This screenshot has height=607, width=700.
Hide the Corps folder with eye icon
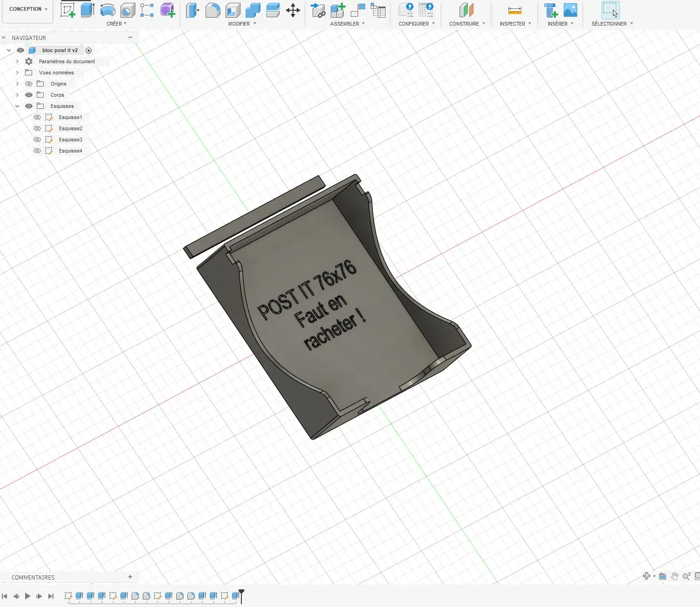click(29, 95)
